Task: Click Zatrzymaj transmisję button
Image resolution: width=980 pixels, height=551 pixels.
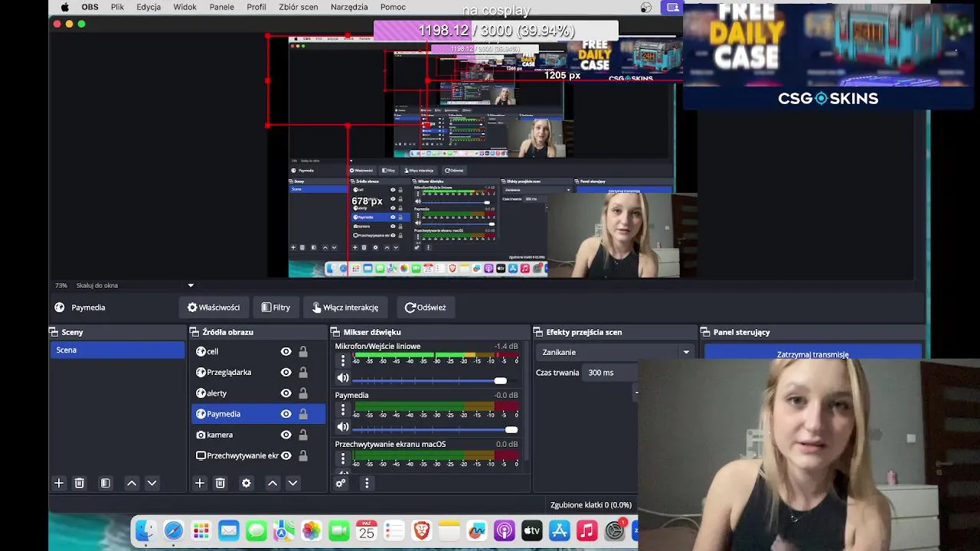Action: [813, 354]
